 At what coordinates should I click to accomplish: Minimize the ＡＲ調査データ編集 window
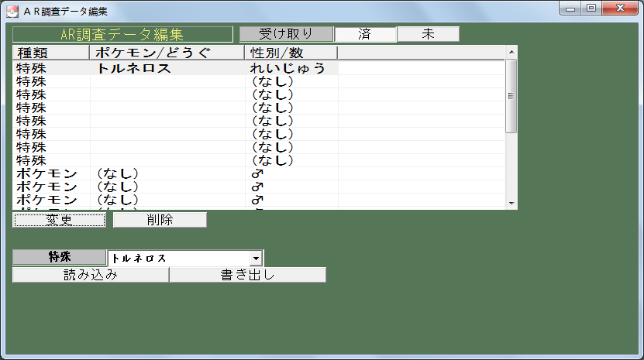point(570,9)
